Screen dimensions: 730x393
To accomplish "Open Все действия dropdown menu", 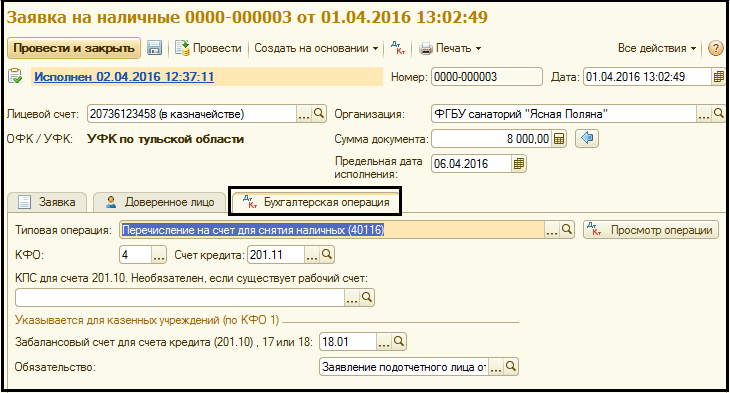I will (x=656, y=48).
